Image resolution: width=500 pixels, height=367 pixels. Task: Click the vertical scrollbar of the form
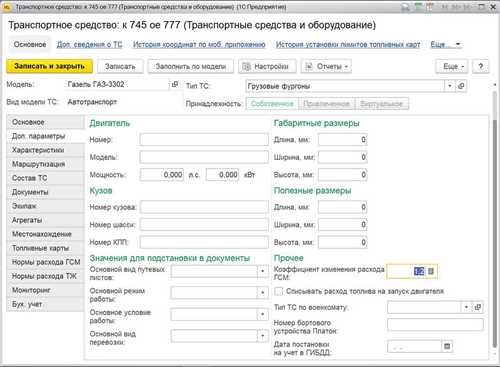pos(495,233)
